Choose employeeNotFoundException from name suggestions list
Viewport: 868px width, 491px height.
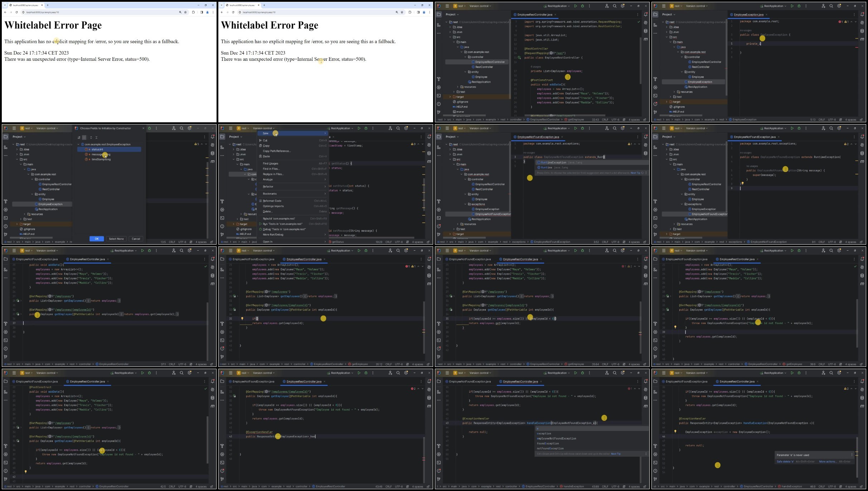(556, 438)
